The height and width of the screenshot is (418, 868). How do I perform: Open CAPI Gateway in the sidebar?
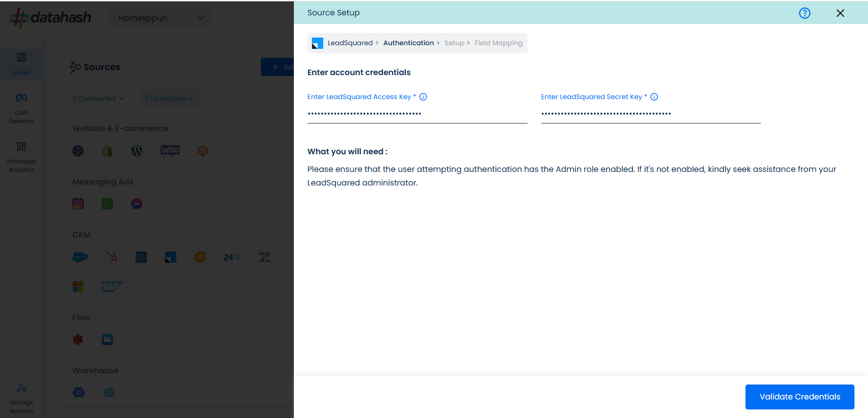[x=21, y=109]
